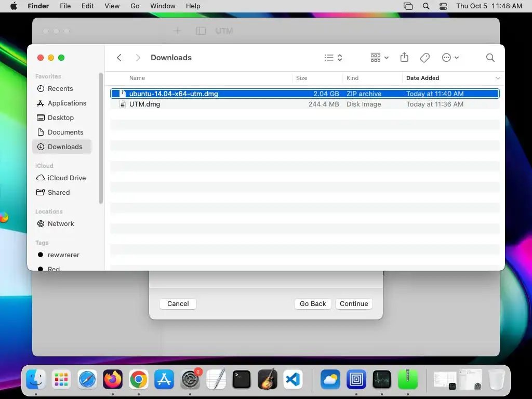
Task: Open the View menu
Action: (112, 6)
